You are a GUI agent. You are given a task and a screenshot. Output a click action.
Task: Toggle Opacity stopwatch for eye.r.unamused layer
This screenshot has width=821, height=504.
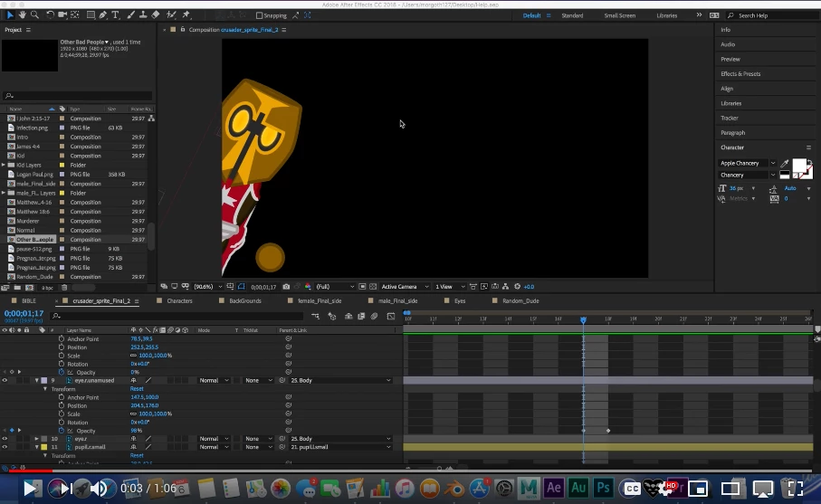62,431
